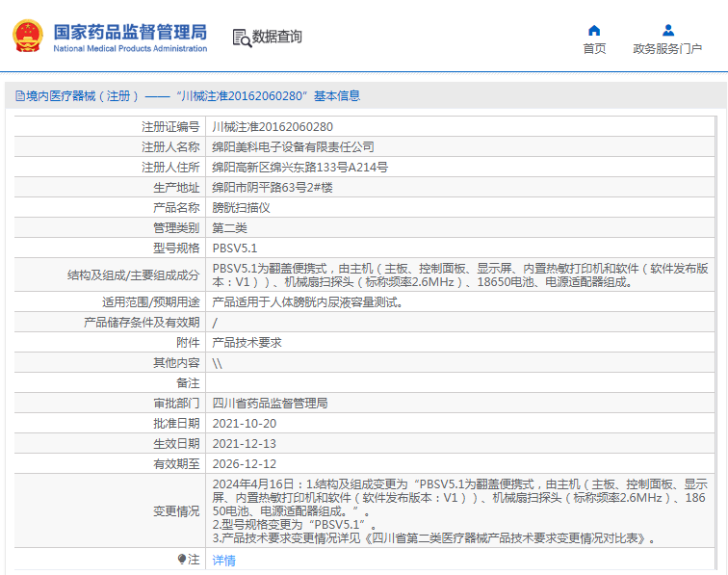Viewport: 728px width, 575px height.
Task: Click the 产品名称 label
Action: [x=176, y=208]
